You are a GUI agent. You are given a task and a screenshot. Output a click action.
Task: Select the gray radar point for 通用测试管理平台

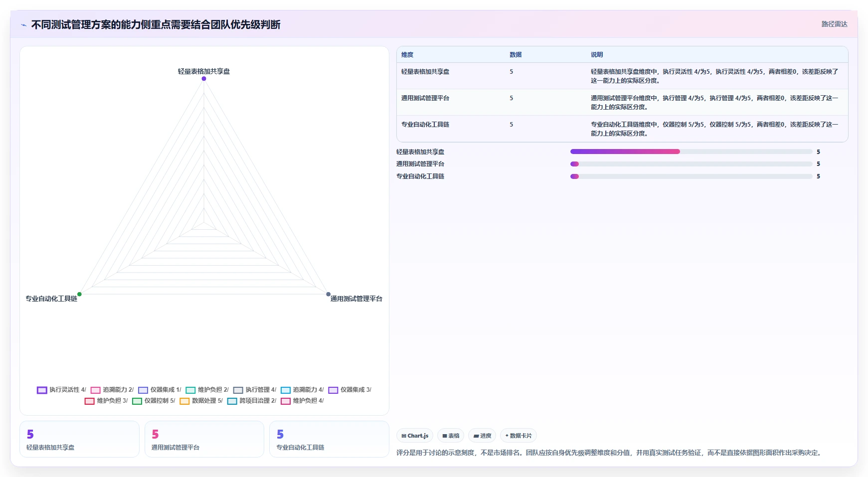pyautogui.click(x=328, y=294)
